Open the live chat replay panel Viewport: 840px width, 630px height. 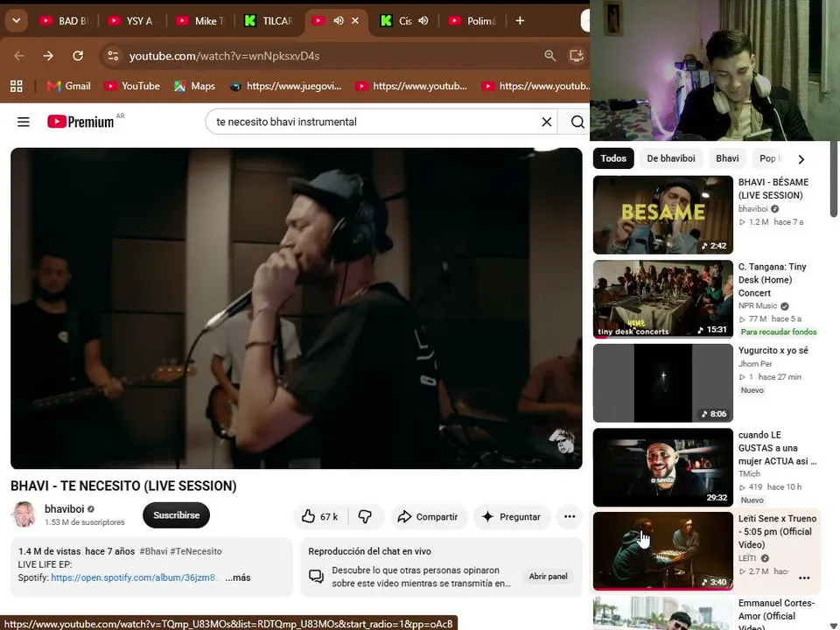click(548, 577)
